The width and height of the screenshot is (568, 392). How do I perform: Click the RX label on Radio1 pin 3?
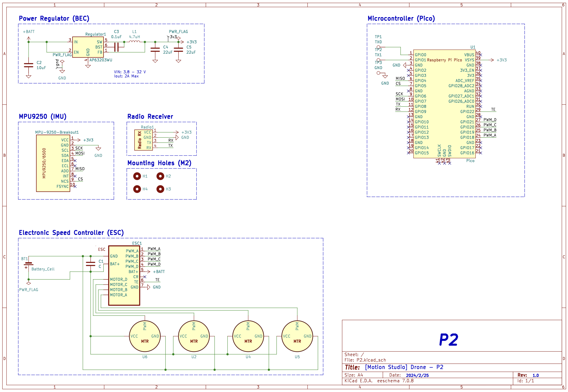point(171,140)
